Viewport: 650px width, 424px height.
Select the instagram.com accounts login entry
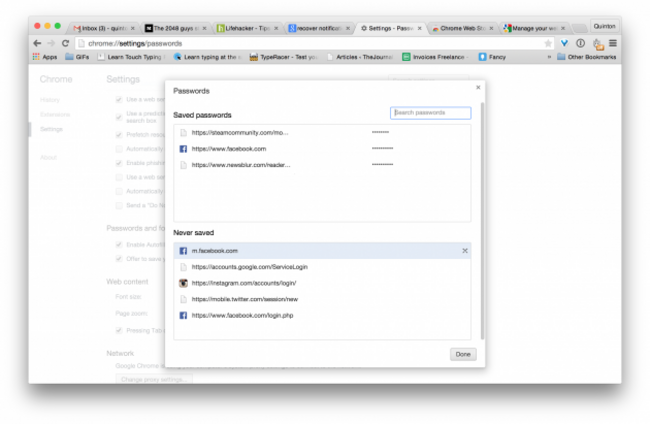(x=322, y=283)
